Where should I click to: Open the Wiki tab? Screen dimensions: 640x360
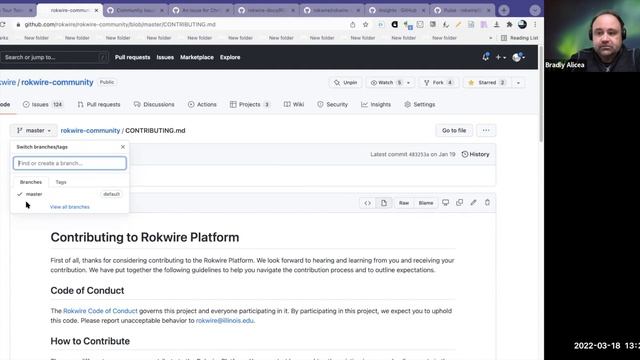(294, 104)
